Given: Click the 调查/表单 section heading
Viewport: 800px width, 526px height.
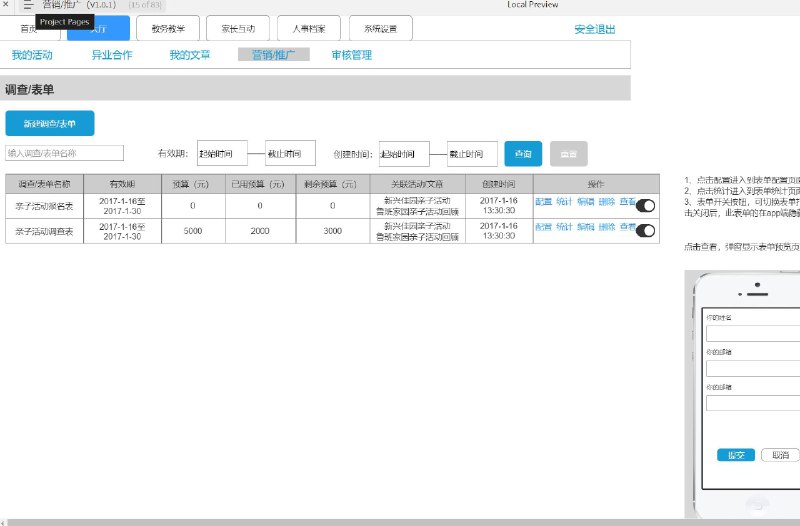Looking at the screenshot, I should [x=30, y=90].
